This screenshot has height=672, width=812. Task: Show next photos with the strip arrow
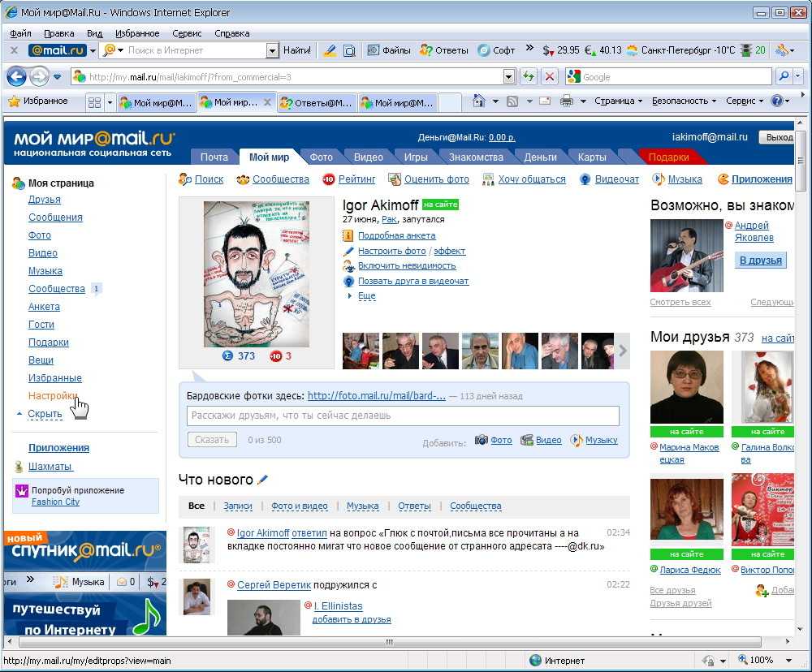pos(623,351)
